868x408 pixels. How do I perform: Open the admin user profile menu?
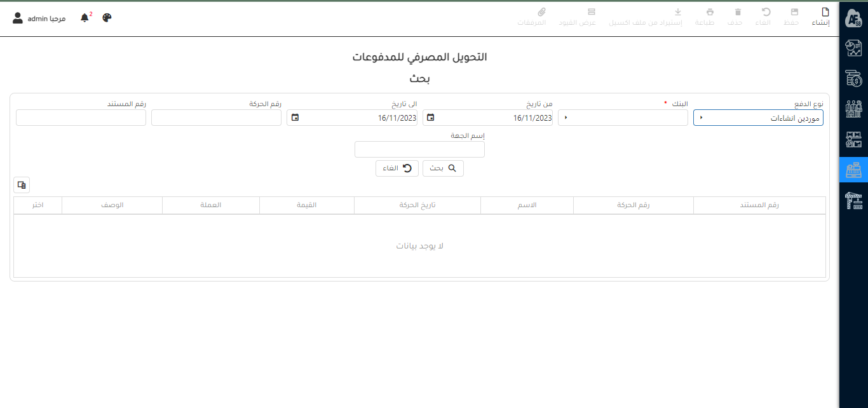tap(39, 18)
